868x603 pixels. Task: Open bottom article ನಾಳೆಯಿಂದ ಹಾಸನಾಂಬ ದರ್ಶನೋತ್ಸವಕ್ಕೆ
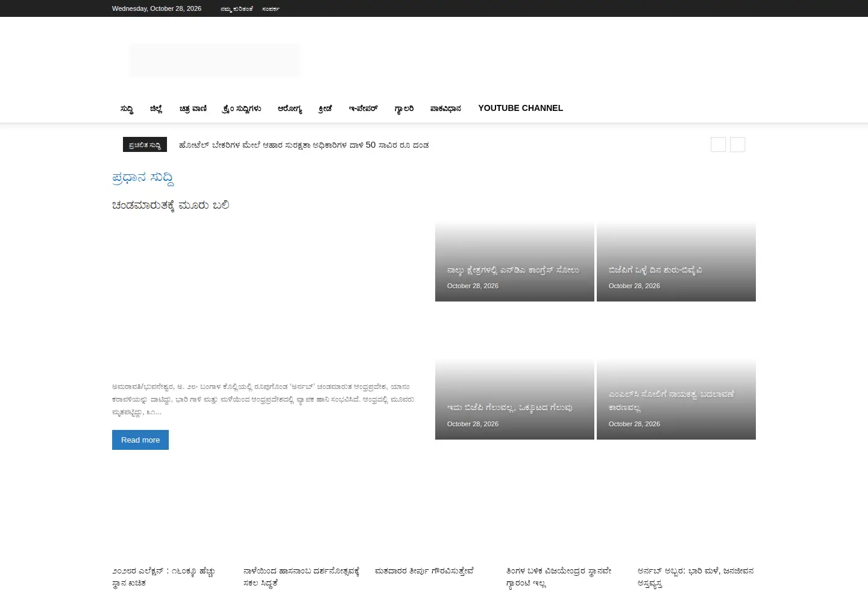(301, 577)
